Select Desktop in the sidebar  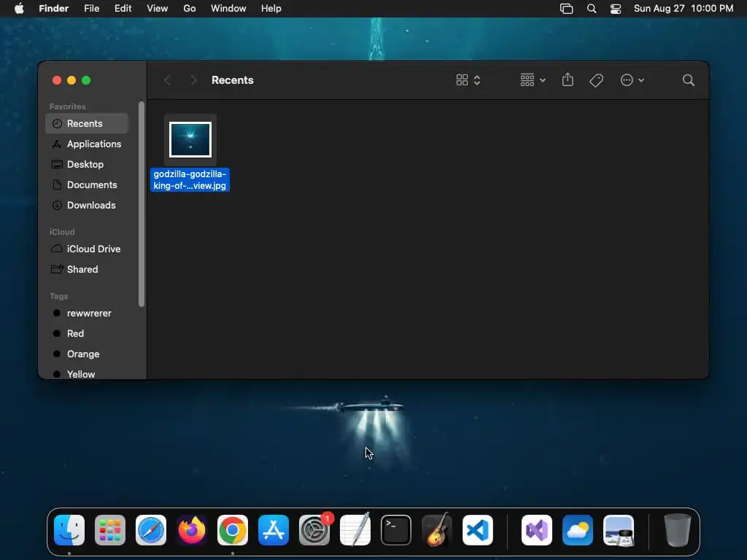pos(87,164)
